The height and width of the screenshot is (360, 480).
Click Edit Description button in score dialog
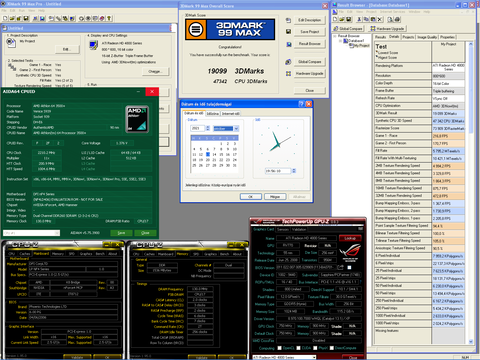(310, 20)
